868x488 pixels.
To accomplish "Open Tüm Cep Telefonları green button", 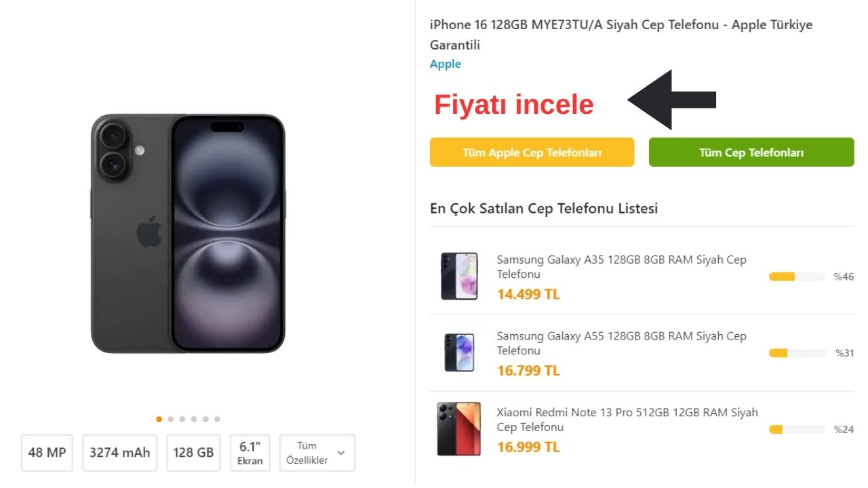I will pyautogui.click(x=751, y=152).
